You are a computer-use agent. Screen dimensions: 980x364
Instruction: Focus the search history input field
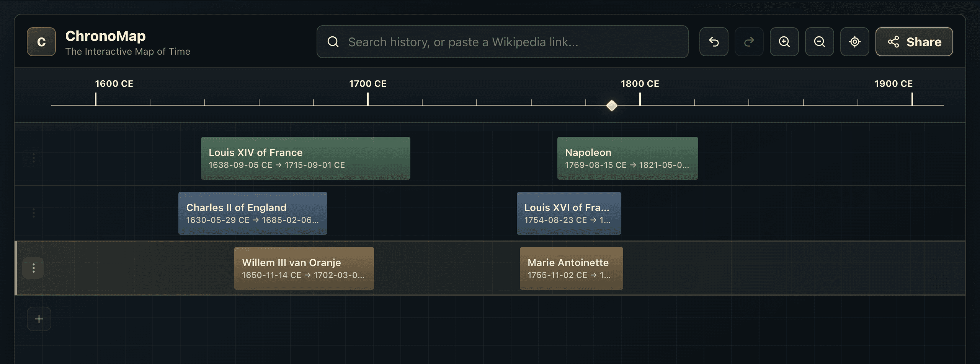click(x=502, y=42)
